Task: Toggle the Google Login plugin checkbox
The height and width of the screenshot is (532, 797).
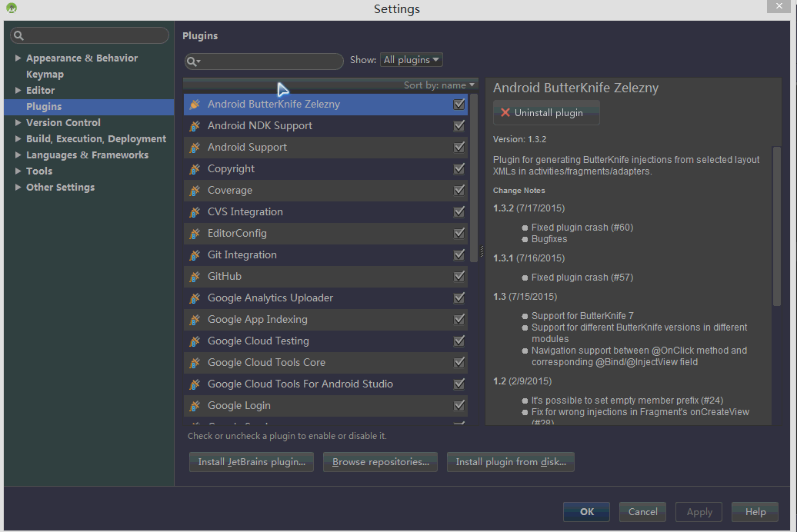Action: point(459,406)
